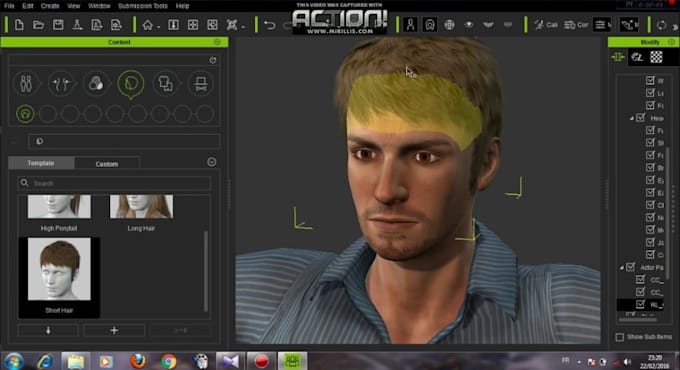680x370 pixels.
Task: Toggle the RL_ item checkbox in the tree
Action: coord(640,304)
